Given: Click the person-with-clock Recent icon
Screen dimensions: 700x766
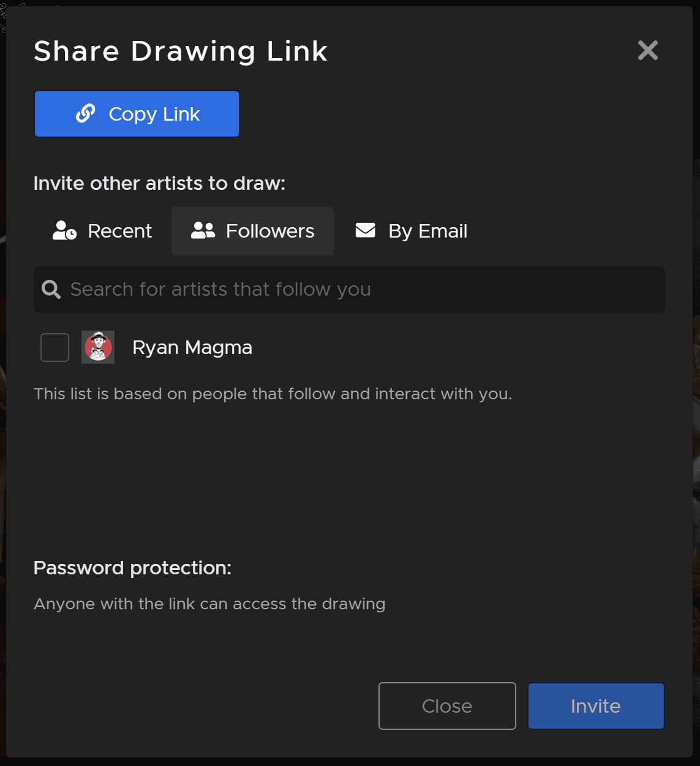Looking at the screenshot, I should click(64, 231).
